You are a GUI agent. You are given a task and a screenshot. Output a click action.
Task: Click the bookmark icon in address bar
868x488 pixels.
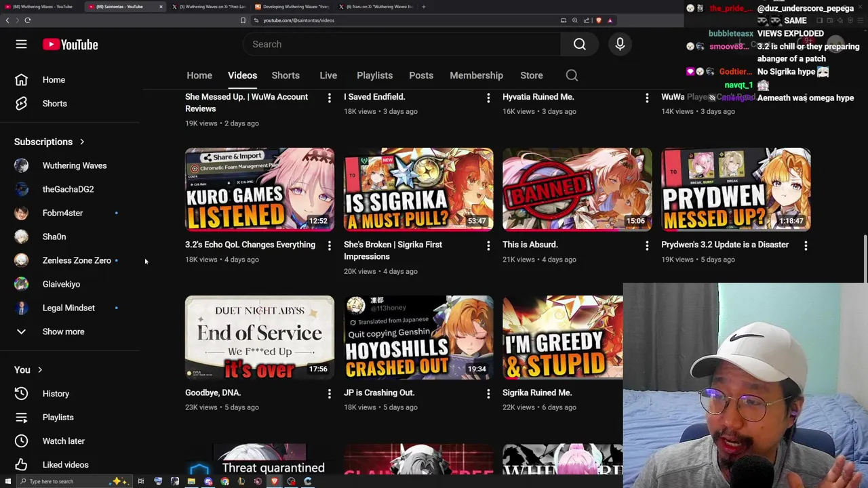click(243, 20)
